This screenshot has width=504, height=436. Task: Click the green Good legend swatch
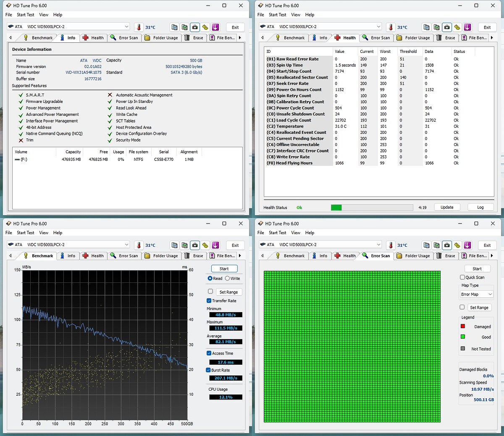[x=463, y=337]
